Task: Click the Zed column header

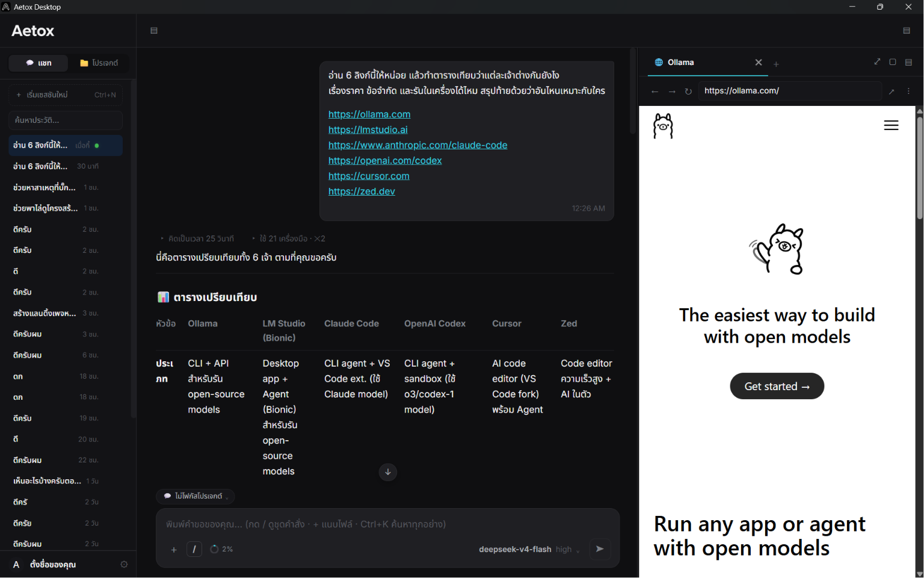Action: (x=568, y=324)
